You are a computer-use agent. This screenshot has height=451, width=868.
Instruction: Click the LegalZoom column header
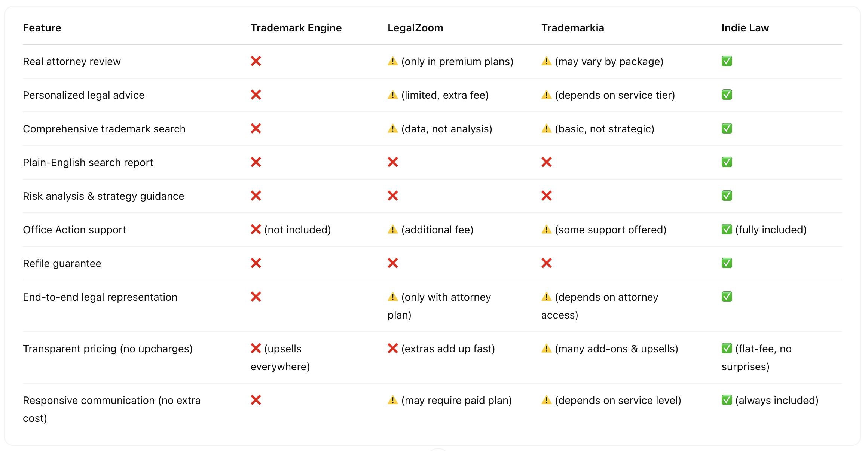click(x=415, y=28)
